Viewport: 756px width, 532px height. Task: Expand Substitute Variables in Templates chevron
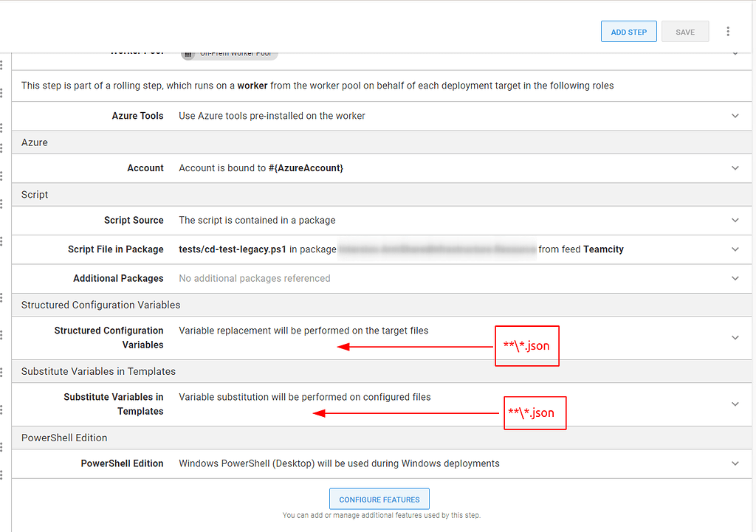(x=735, y=404)
